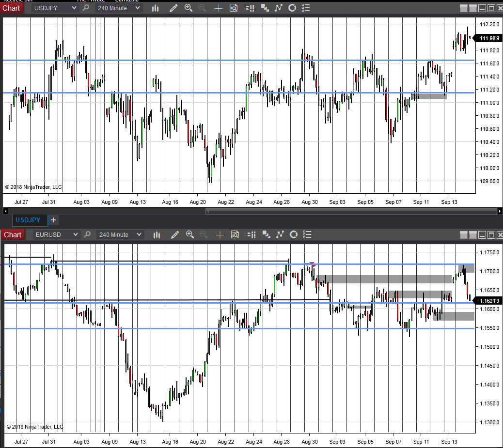Click first link square on EURUSD window
Screen dimensions: 503x448
click(x=464, y=235)
